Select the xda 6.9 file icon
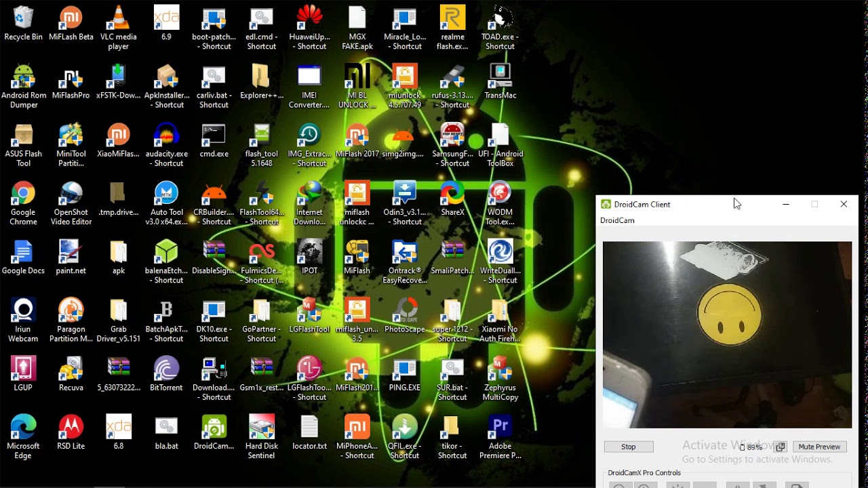 [166, 23]
